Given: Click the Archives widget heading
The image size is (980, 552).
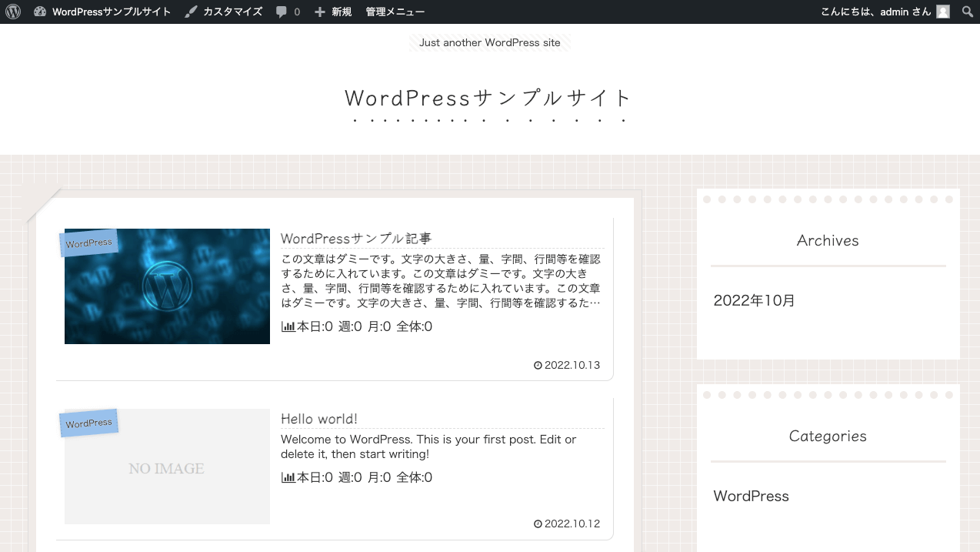Looking at the screenshot, I should 828,240.
